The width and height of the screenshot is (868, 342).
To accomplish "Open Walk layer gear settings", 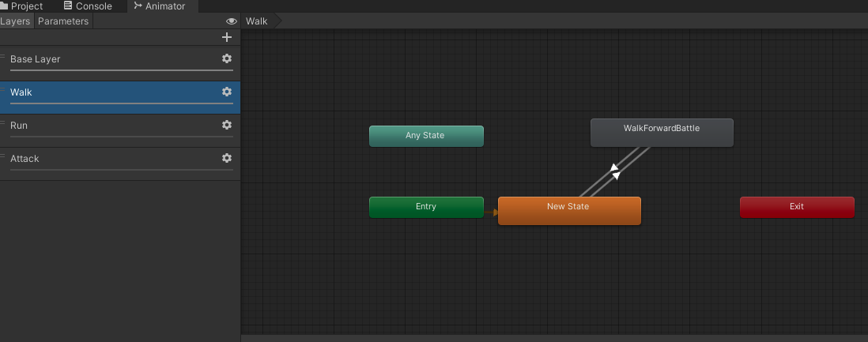I will 226,92.
